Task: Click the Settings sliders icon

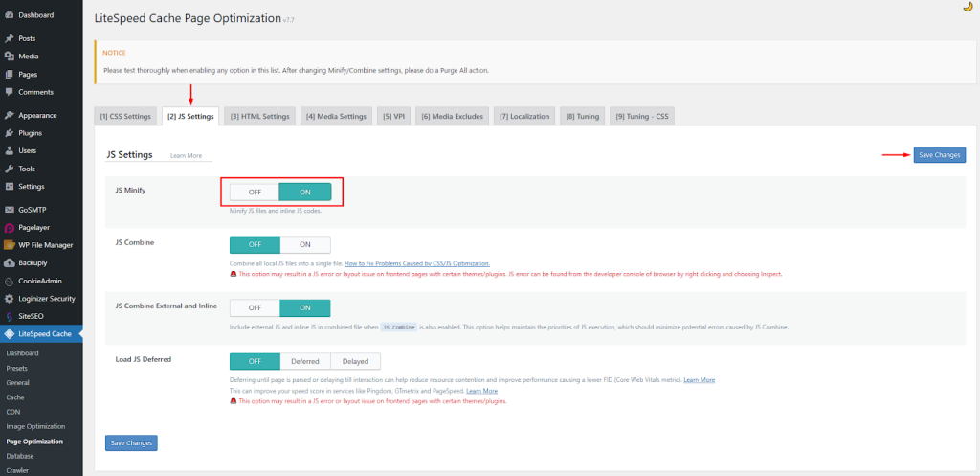Action: tap(9, 187)
